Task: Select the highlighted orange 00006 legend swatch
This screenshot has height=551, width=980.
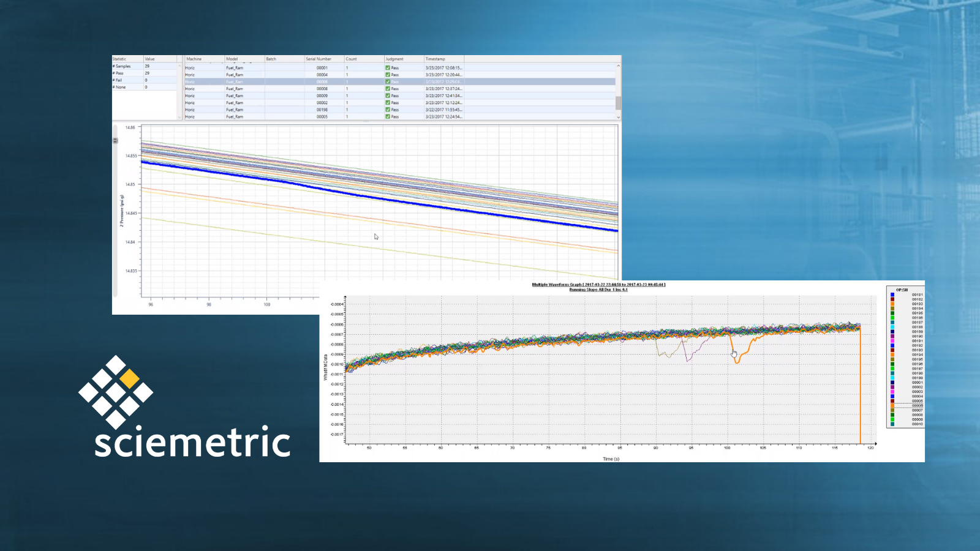Action: point(892,405)
